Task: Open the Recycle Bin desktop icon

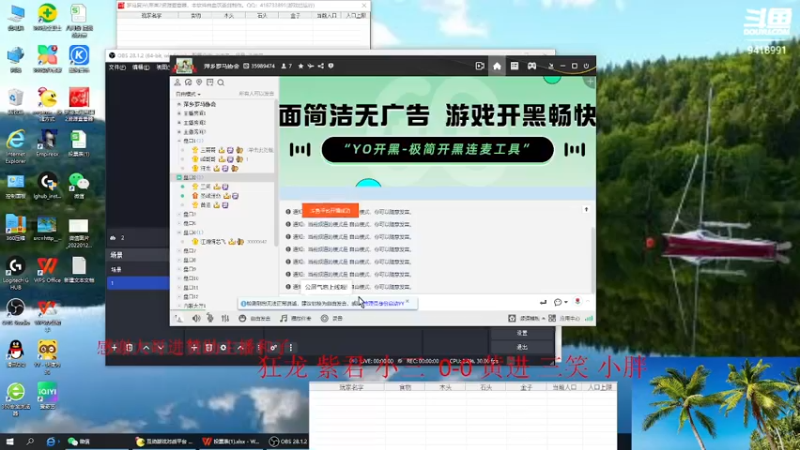Action: [16, 103]
